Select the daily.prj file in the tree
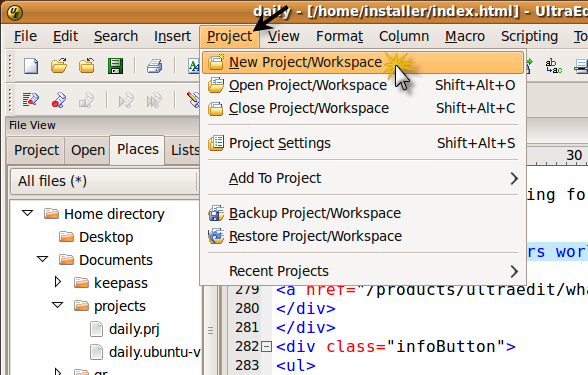Image resolution: width=588 pixels, height=375 pixels. [x=134, y=329]
